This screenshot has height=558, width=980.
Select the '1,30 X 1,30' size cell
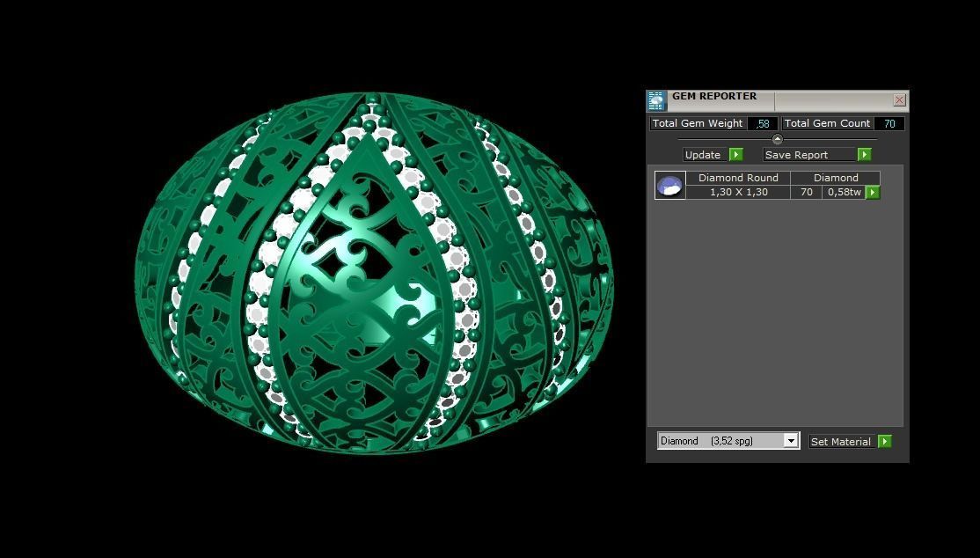(738, 192)
